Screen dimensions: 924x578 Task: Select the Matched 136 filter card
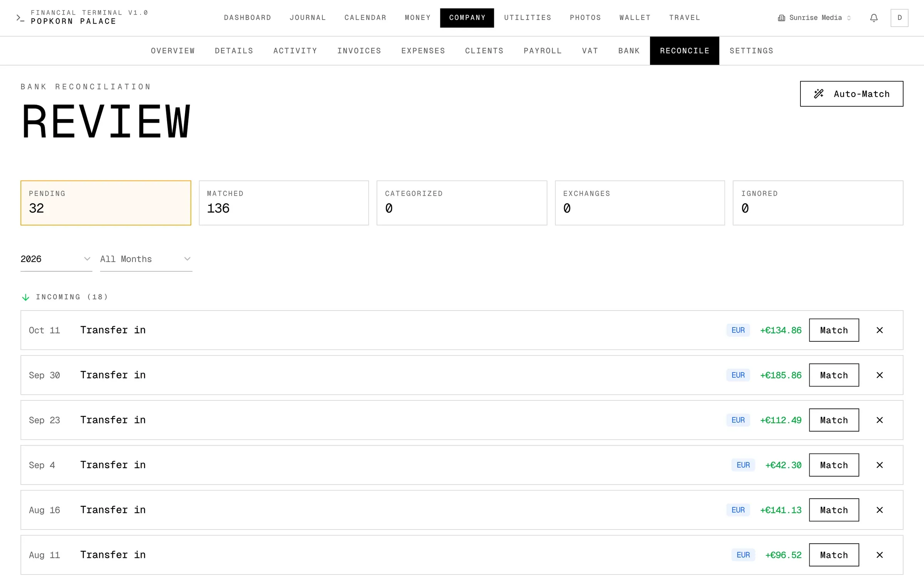pos(284,203)
